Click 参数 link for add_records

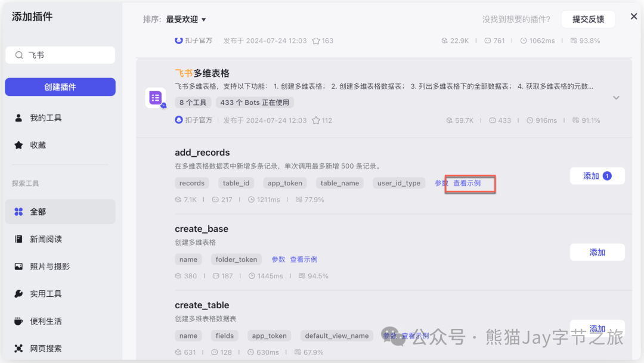[441, 183]
